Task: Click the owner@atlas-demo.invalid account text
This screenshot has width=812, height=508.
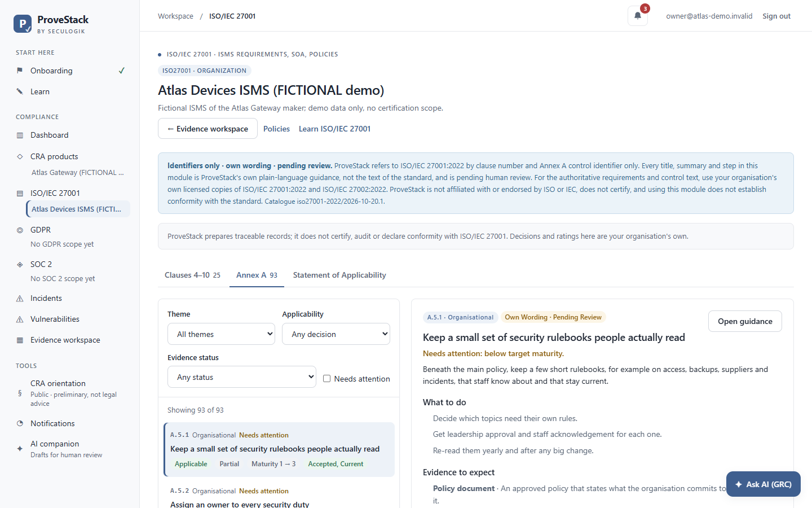Action: (x=709, y=16)
